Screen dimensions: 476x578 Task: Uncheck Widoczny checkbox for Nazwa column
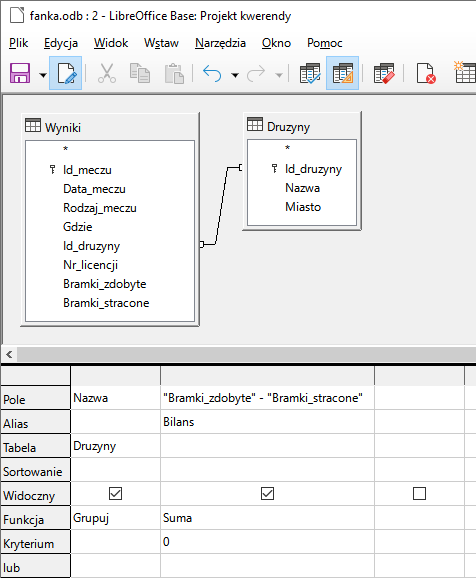115,493
